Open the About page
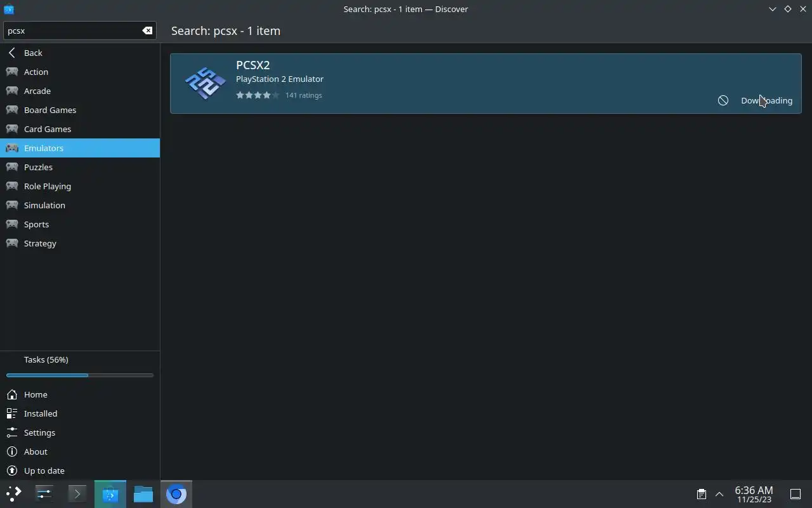The image size is (812, 508). [x=80, y=451]
